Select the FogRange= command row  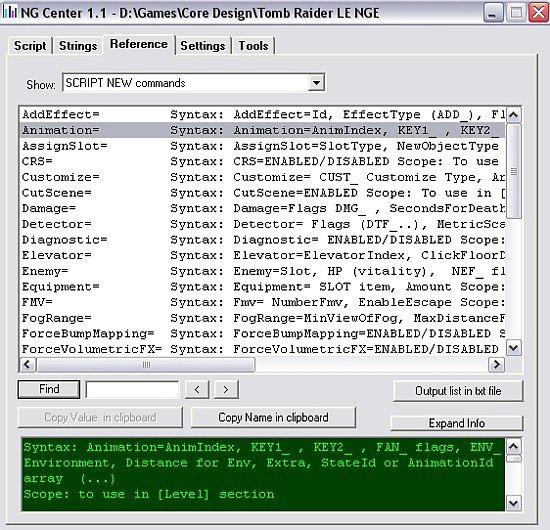pyautogui.click(x=263, y=318)
